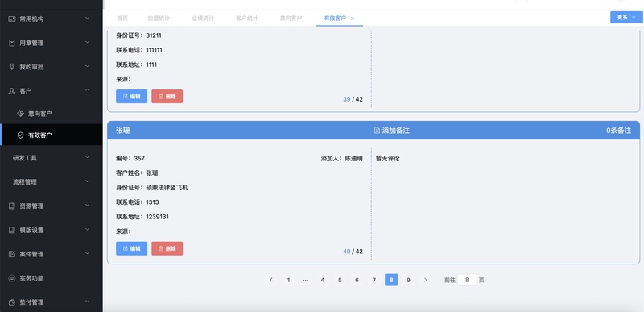
Task: Focus the 前往 page number field
Action: 467,280
